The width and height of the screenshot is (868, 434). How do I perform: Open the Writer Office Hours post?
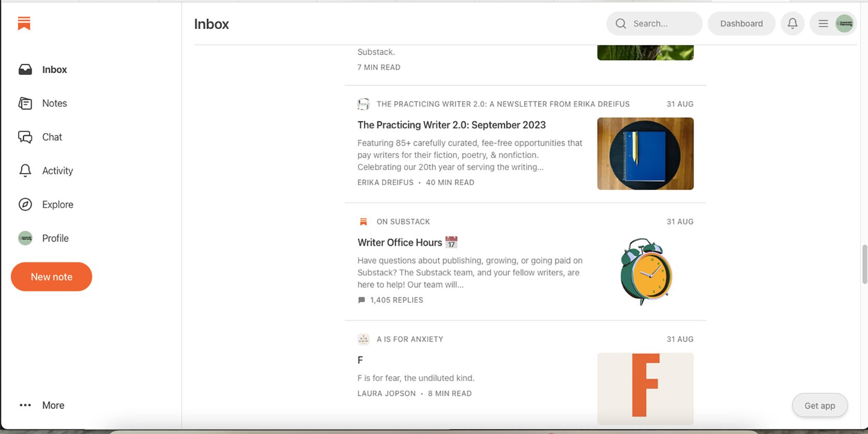tap(400, 242)
